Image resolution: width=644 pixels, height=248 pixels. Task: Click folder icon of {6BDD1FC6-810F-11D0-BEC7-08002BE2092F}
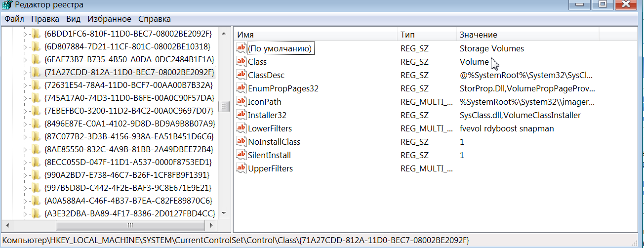coord(36,34)
